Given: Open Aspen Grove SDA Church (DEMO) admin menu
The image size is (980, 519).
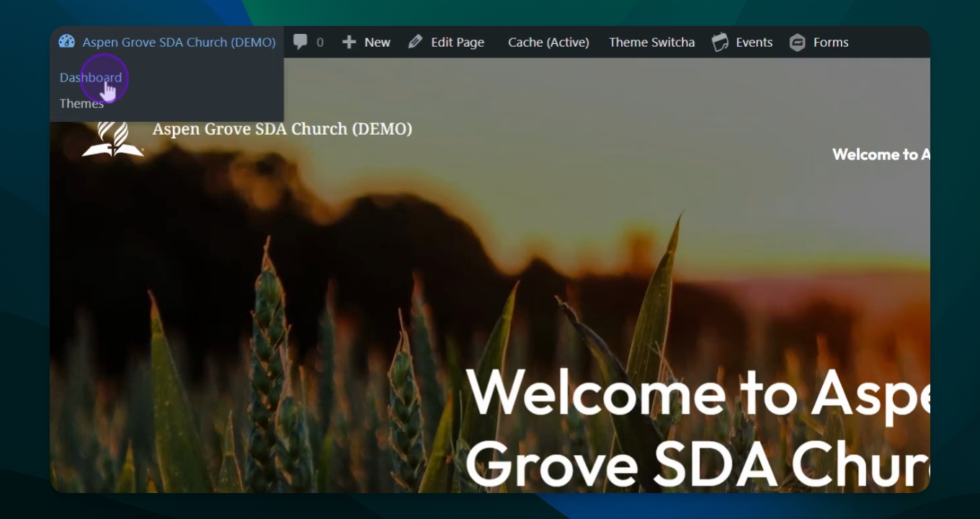Looking at the screenshot, I should click(167, 43).
